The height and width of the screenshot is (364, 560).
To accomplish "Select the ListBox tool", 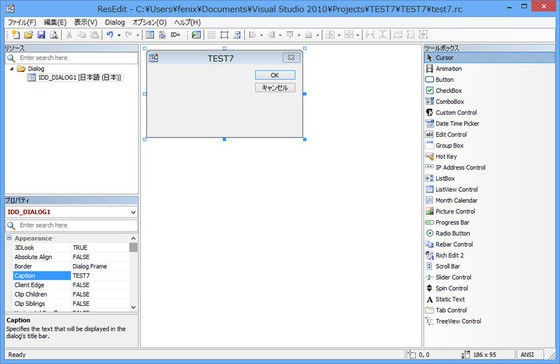I will tap(489, 179).
